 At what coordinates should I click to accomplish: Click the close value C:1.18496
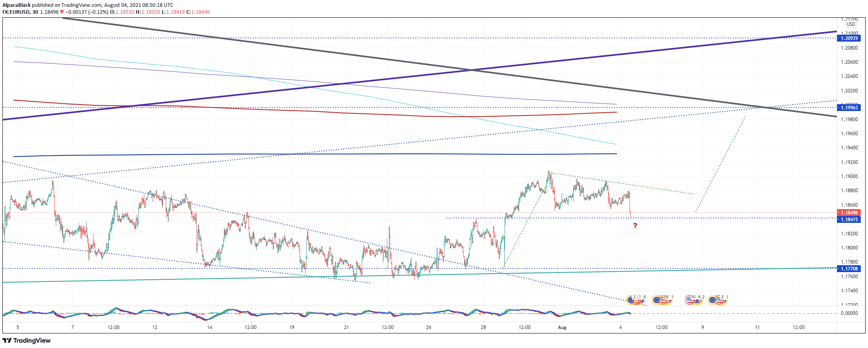[x=198, y=12]
